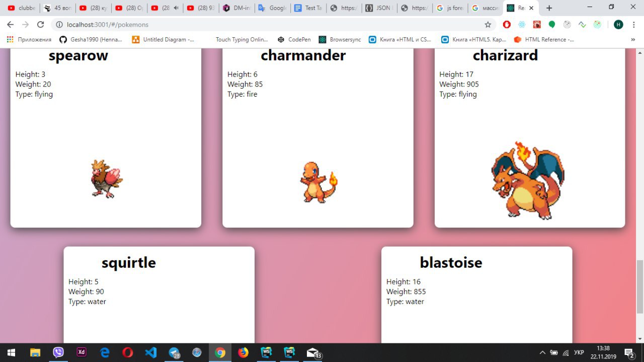
Task: Click 'Height: 5' on squirtle card
Action: (x=84, y=281)
